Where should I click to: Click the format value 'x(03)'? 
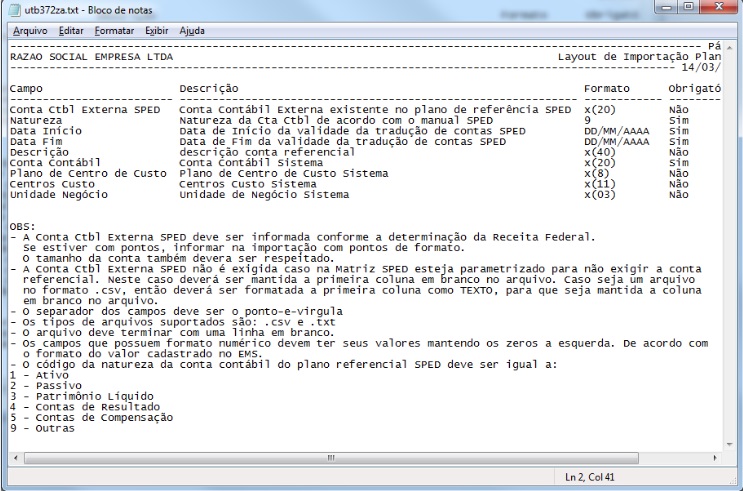pyautogui.click(x=600, y=194)
